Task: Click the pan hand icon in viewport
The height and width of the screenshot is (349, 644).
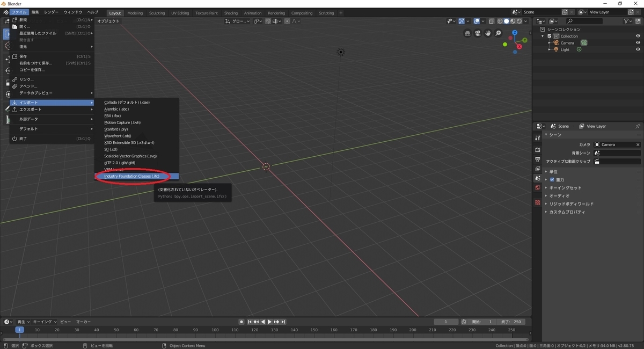Action: pos(488,33)
